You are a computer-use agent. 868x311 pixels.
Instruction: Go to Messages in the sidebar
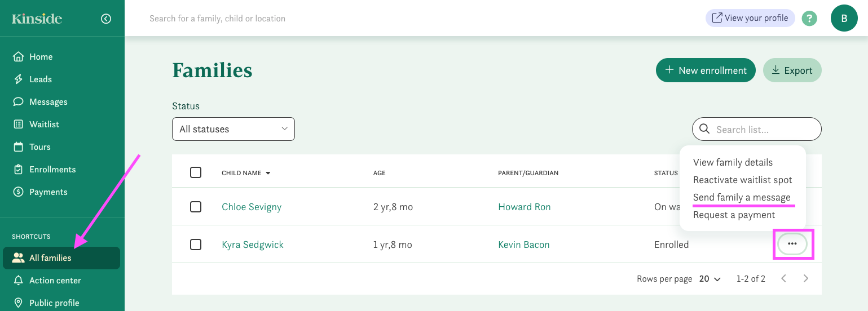point(48,102)
